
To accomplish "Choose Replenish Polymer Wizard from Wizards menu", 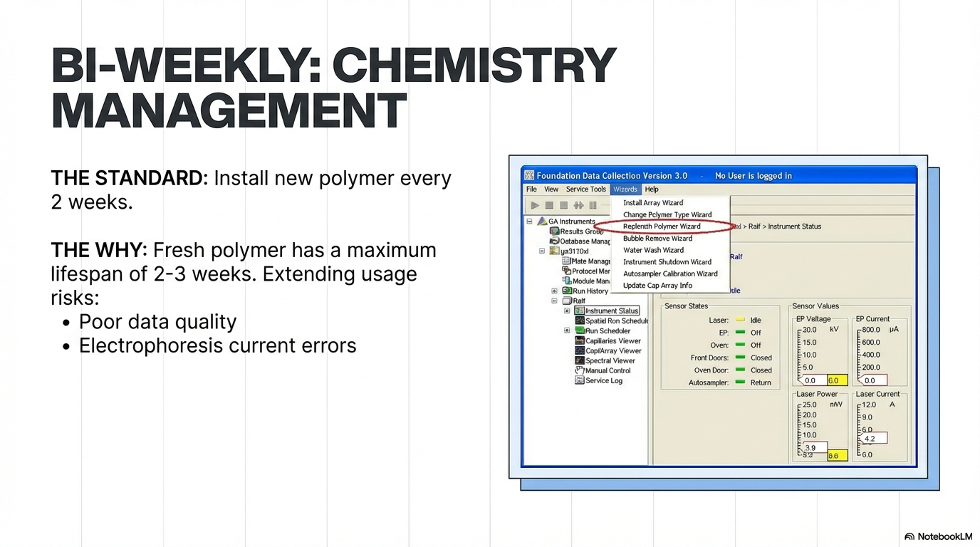I will (x=662, y=226).
